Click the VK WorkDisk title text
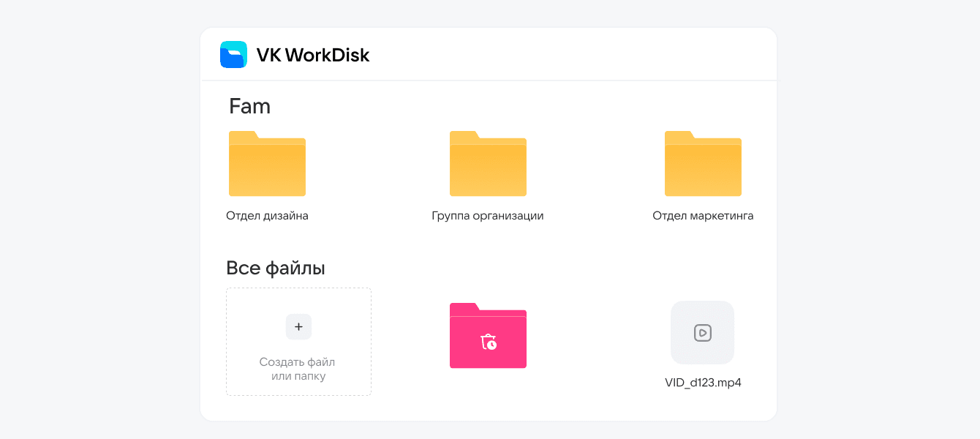980x439 pixels. tap(312, 55)
